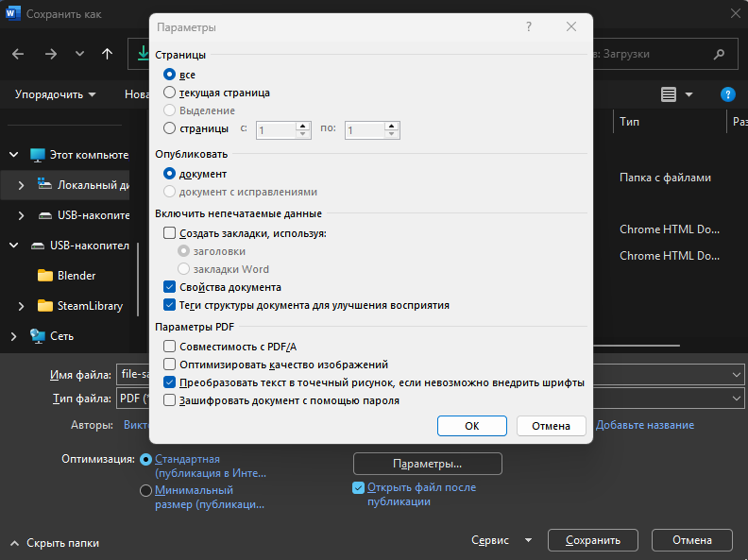Screen dimensions: 748x560
Task: Enable 'Зашифровать документ с помощью пароля' checkbox
Action: [169, 400]
